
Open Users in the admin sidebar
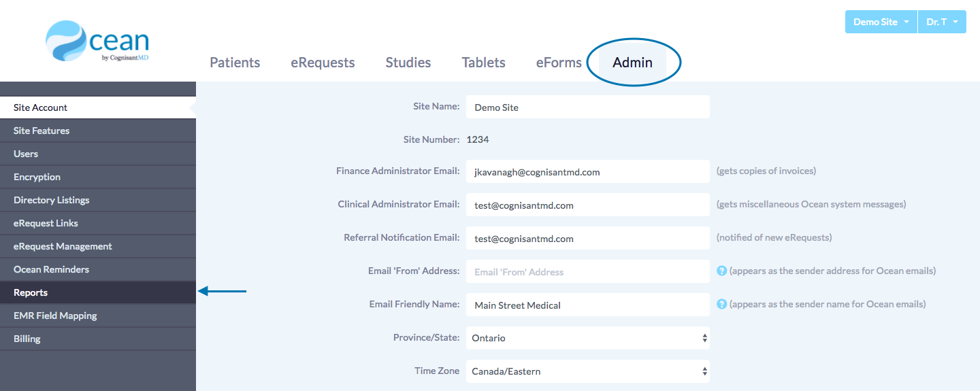[26, 154]
